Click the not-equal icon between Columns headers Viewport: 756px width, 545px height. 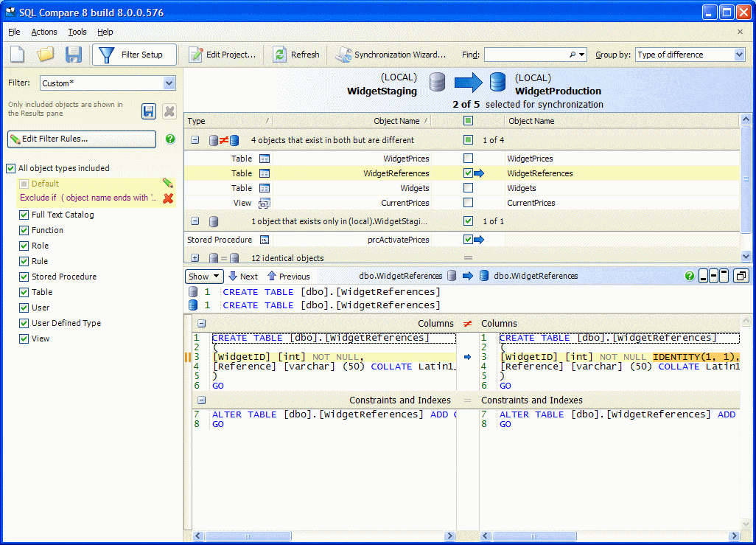point(467,324)
